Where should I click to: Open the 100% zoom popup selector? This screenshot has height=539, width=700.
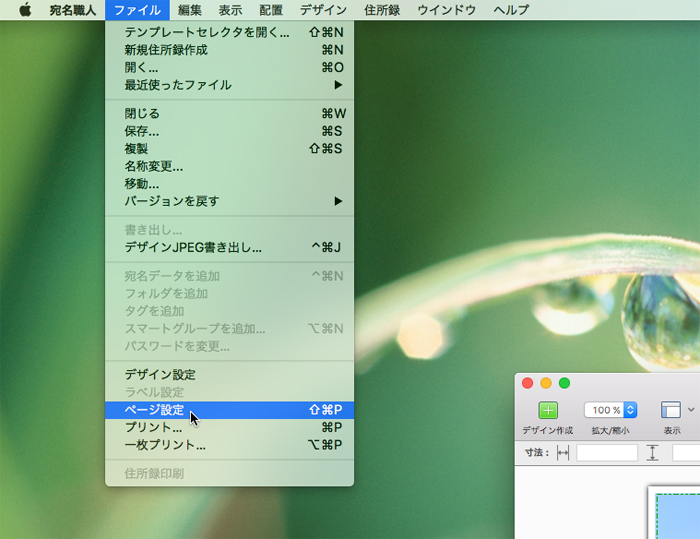[611, 410]
